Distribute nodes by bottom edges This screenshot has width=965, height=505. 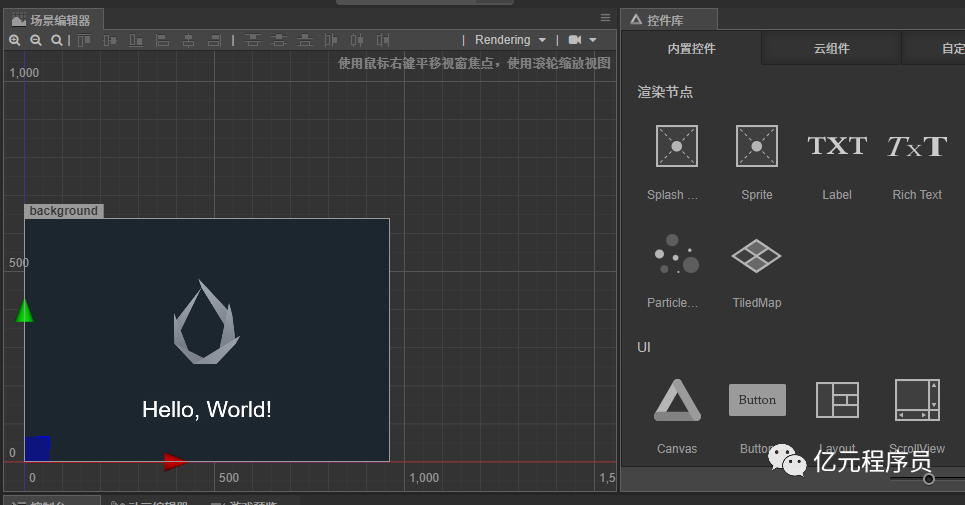(x=305, y=41)
